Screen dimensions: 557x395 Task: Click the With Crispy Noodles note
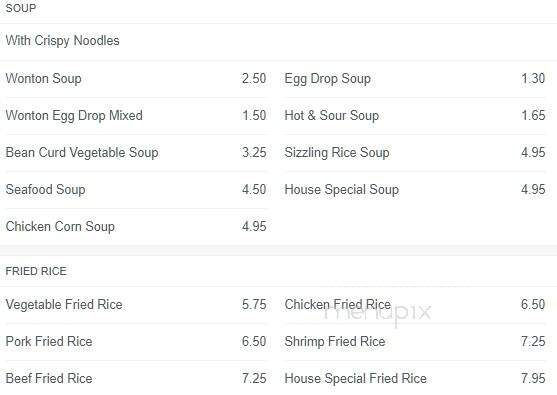tap(63, 40)
